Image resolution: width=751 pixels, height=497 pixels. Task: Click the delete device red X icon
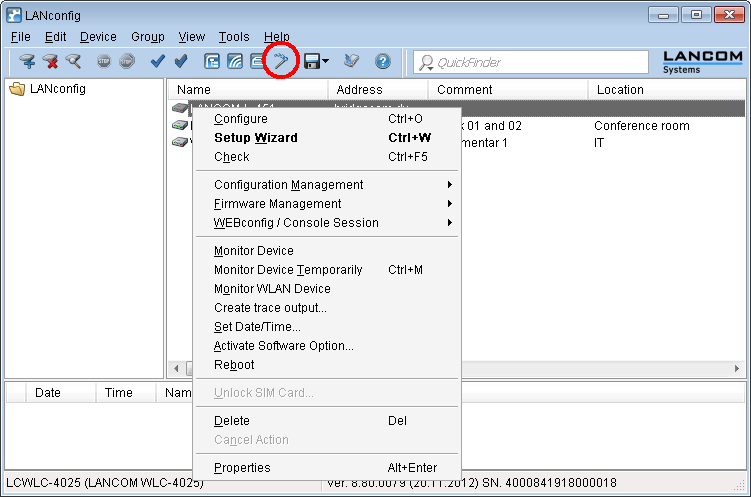click(50, 62)
